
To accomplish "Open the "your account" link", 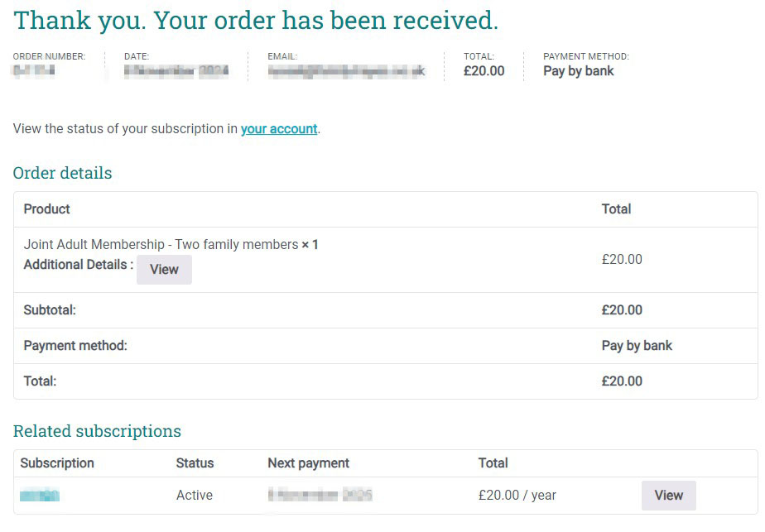I will point(279,129).
